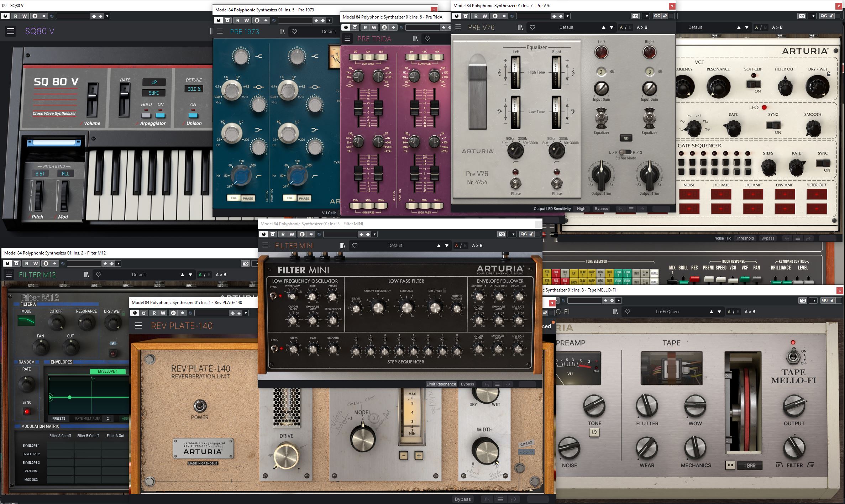This screenshot has width=845, height=504.
Task: Click the undo arrow in Filter MINI bottom bar
Action: pos(487,384)
